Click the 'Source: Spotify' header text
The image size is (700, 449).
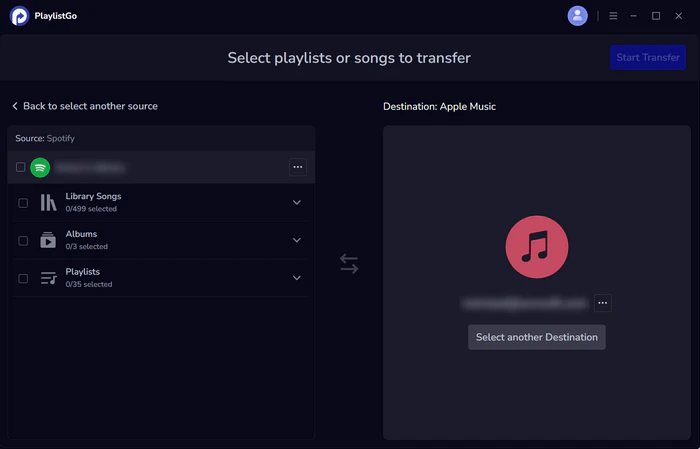[x=45, y=138]
